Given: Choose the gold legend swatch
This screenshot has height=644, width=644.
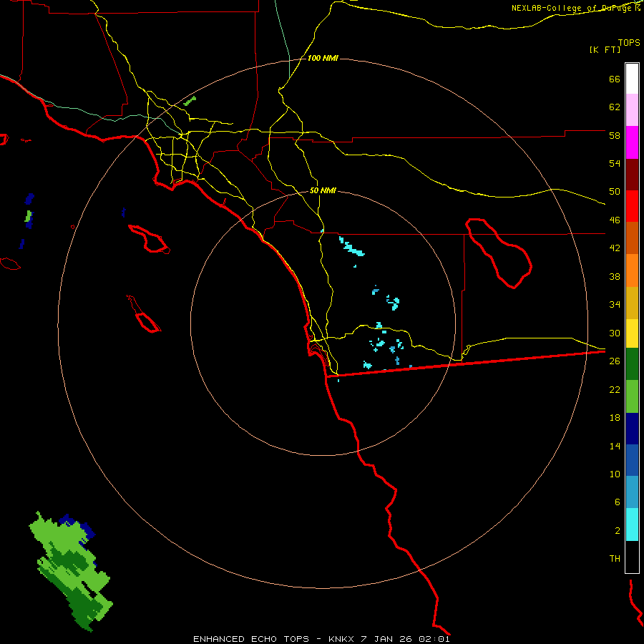Looking at the screenshot, I should coord(632,303).
